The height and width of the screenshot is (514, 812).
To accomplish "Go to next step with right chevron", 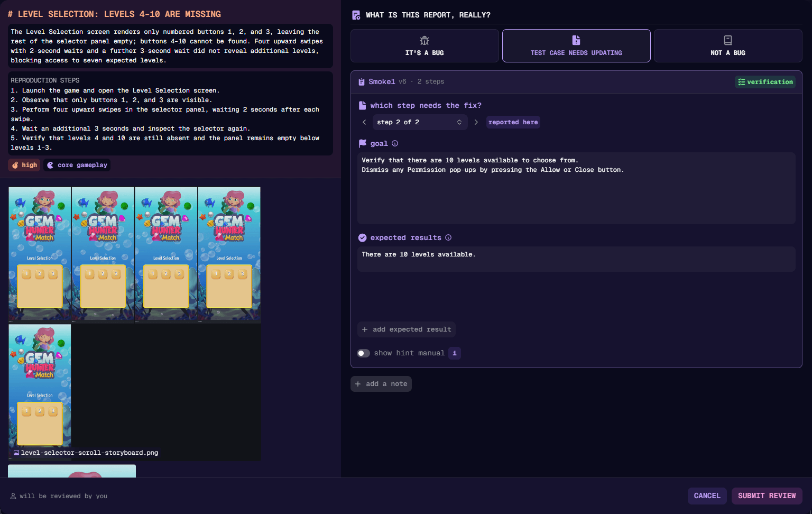I will coord(476,122).
